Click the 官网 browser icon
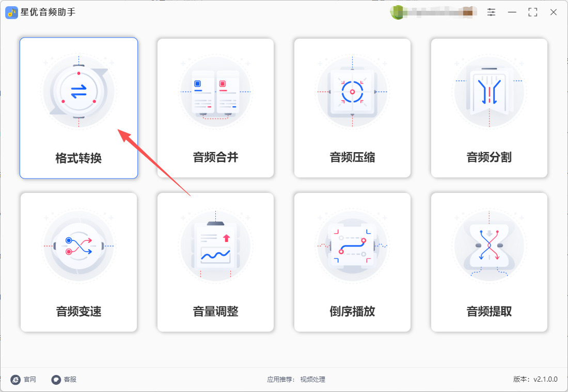 tap(15, 379)
